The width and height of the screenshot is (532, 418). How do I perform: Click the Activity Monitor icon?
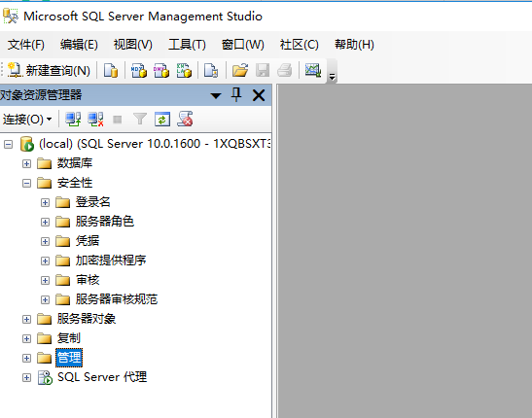(313, 71)
